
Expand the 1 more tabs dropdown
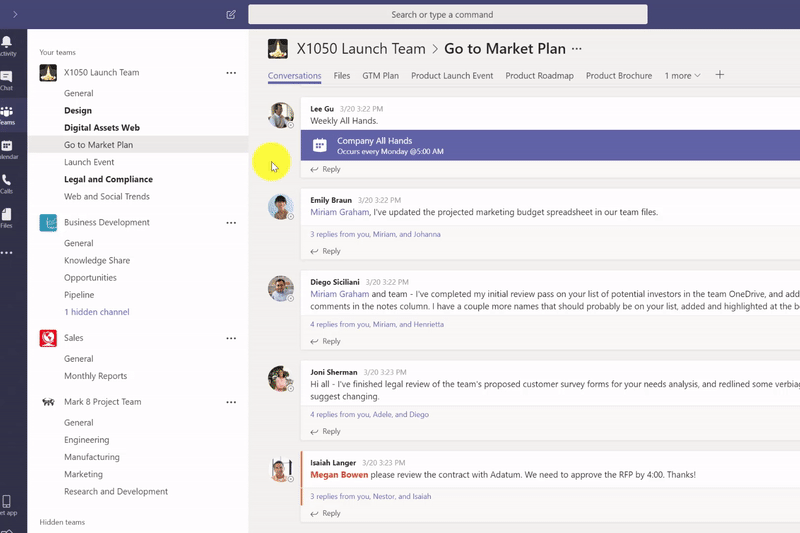point(682,75)
